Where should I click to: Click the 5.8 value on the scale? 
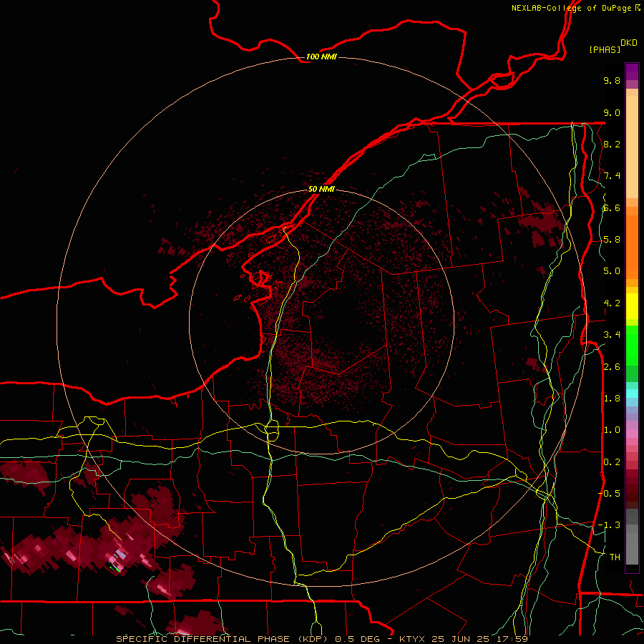(612, 240)
